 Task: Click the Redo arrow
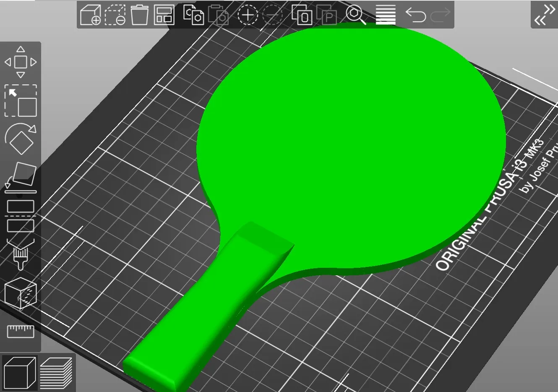coord(440,16)
